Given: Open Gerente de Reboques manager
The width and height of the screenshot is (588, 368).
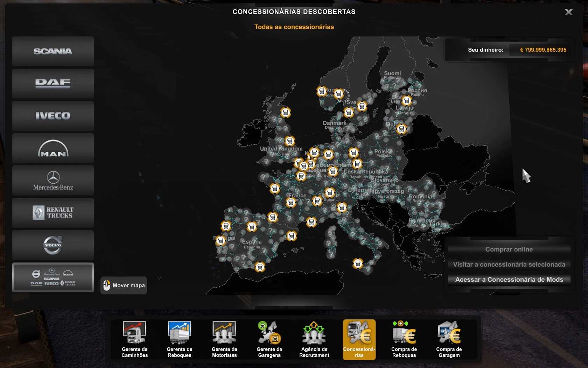Looking at the screenshot, I should click(180, 339).
